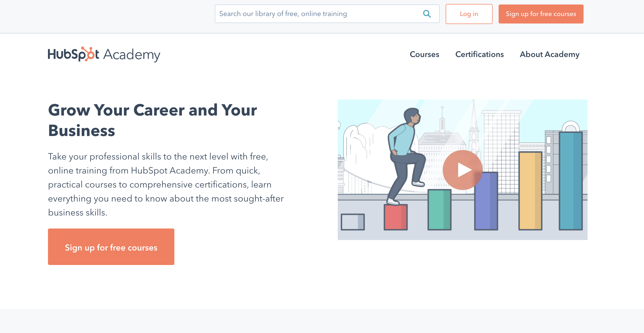Viewport: 644px width, 333px height.
Task: Open the Courses menu item
Action: pyautogui.click(x=424, y=54)
